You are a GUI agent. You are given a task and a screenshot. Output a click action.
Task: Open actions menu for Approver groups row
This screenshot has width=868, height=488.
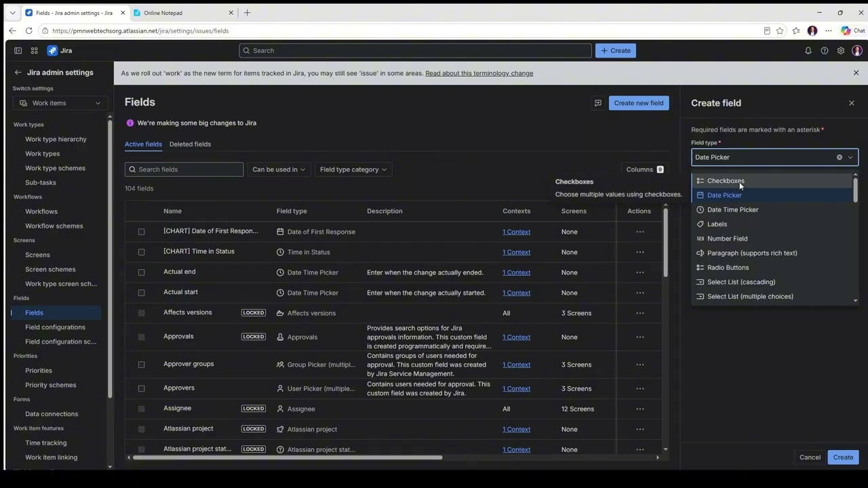[x=640, y=365]
